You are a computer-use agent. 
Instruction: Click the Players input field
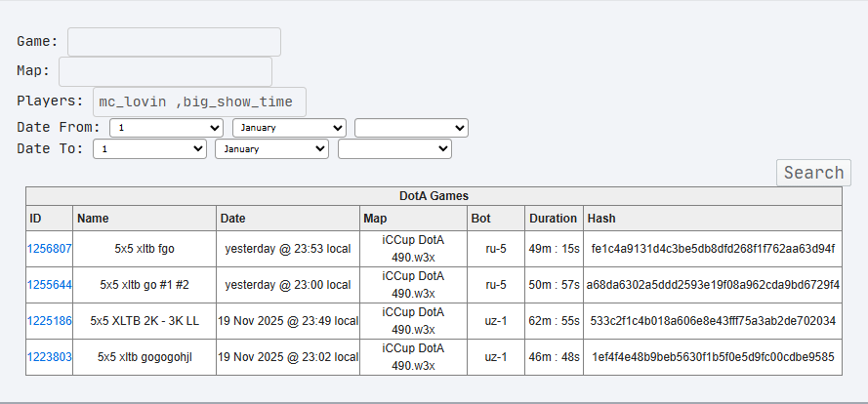(199, 101)
